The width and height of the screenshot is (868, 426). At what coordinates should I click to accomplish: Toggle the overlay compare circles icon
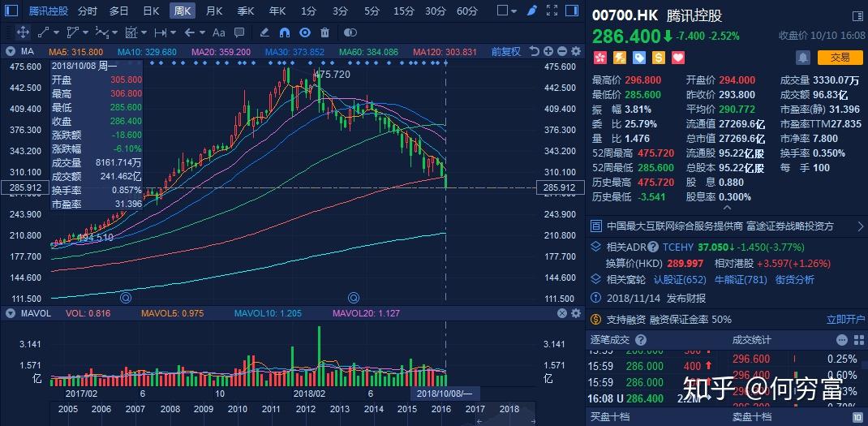coord(350,32)
